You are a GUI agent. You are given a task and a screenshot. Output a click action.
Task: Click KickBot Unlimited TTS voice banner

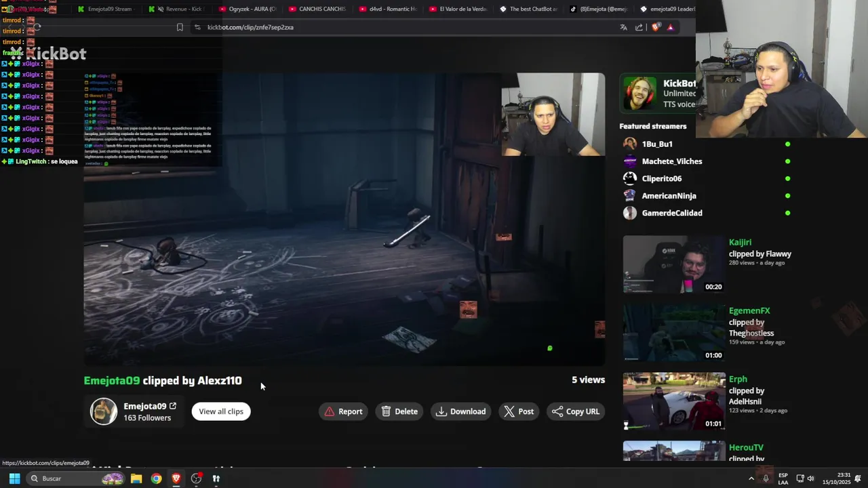(x=659, y=94)
